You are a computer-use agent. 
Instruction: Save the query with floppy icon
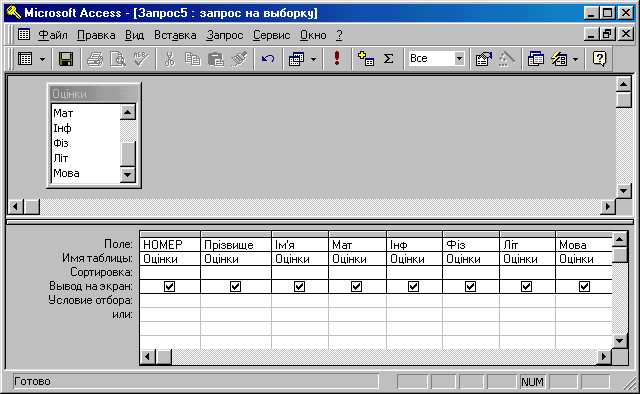click(66, 59)
